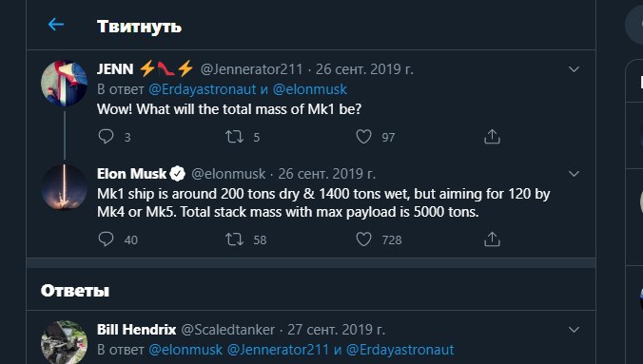Open @Jennerator211 mention in Bill Hendrix's reply

[278, 350]
